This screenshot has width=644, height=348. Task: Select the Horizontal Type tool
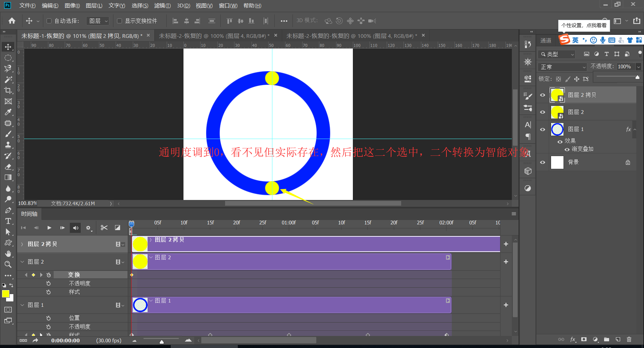(8, 221)
